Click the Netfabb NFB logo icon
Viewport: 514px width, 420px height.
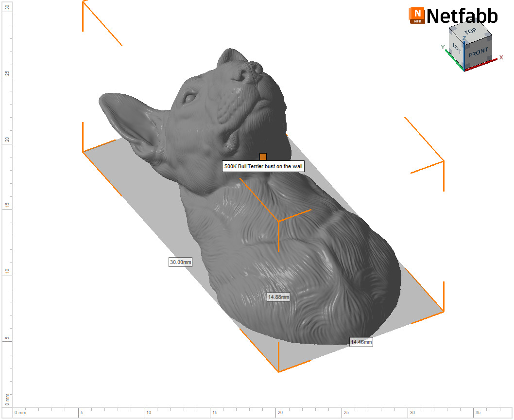[x=417, y=16]
